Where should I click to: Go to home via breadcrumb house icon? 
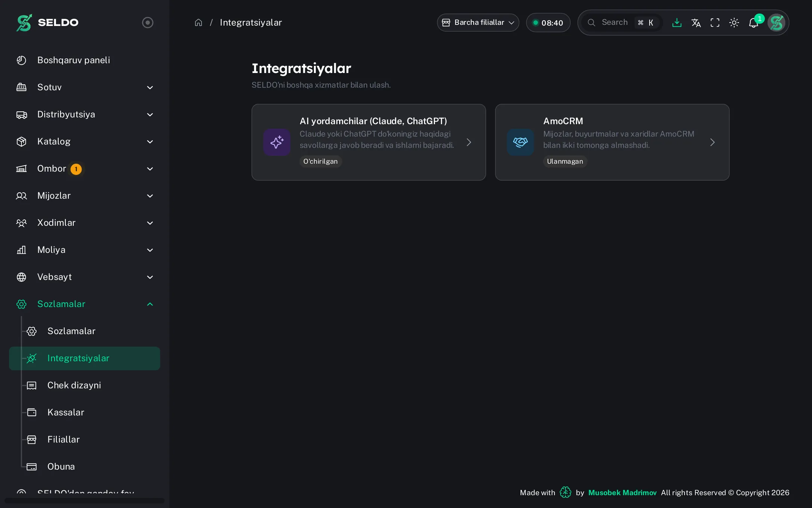(198, 23)
